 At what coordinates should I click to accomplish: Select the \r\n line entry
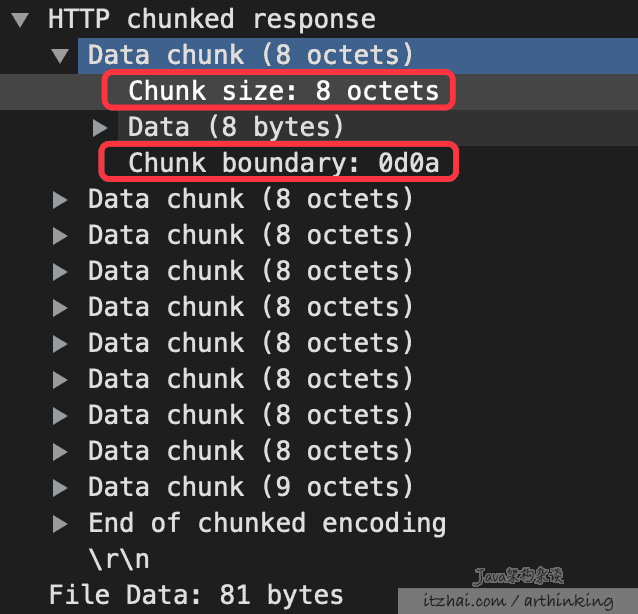119,559
